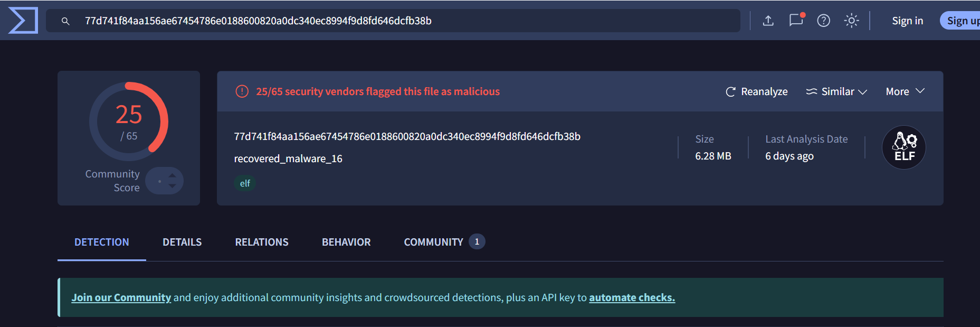
Task: Toggle the elf tag filter
Action: pos(245,183)
